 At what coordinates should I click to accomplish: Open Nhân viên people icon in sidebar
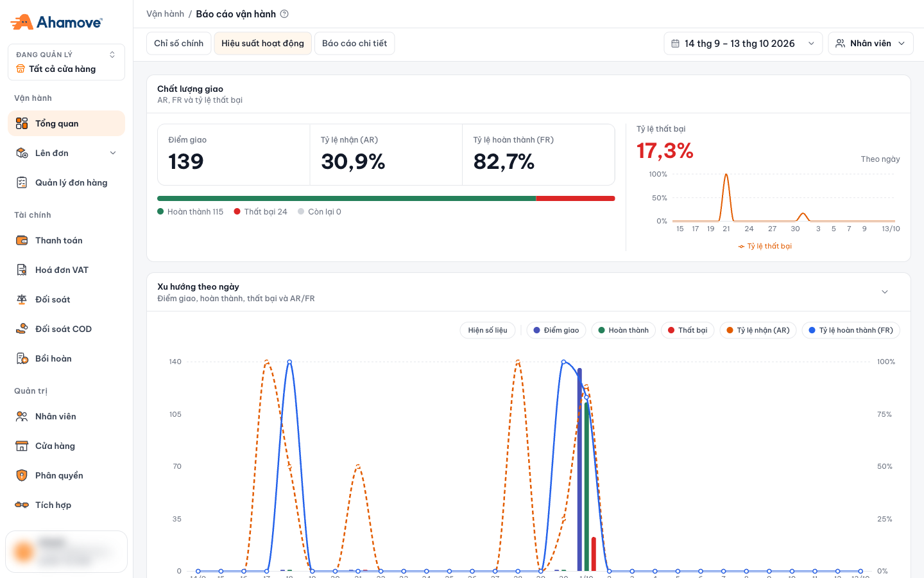pos(22,416)
